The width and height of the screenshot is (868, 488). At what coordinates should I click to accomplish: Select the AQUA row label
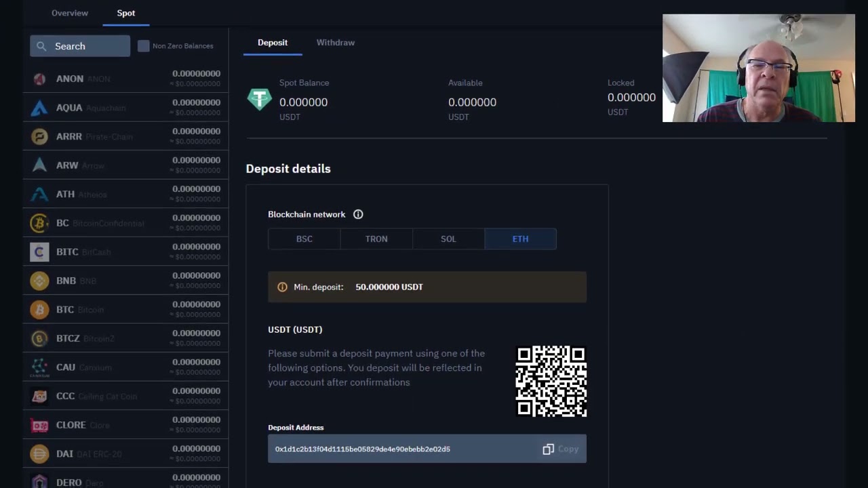coord(69,108)
